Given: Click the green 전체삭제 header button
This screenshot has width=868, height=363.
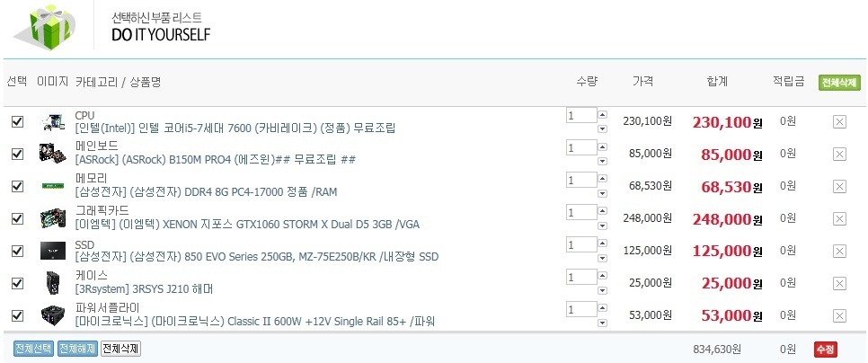Looking at the screenshot, I should (x=839, y=83).
